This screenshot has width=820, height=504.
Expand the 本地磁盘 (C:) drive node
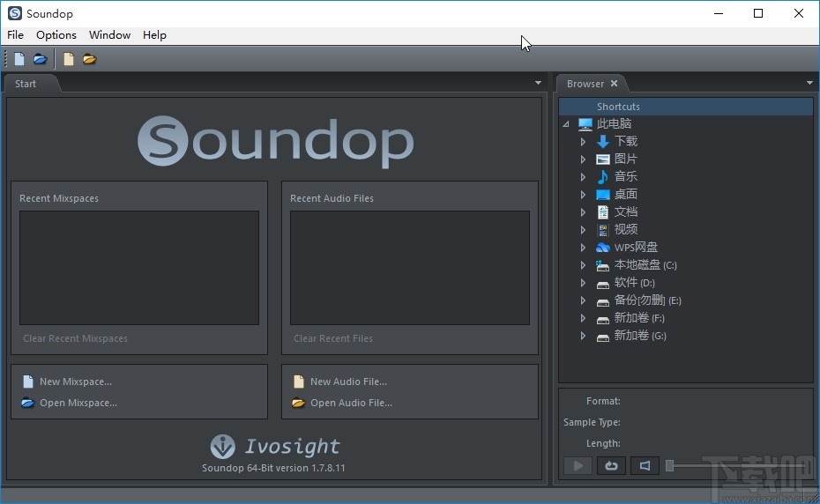tap(583, 265)
